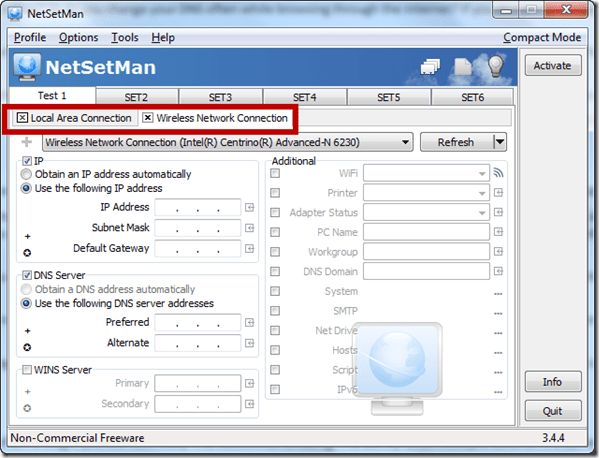Image resolution: width=599 pixels, height=458 pixels.
Task: Switch to the SET6 tab
Action: coord(473,97)
